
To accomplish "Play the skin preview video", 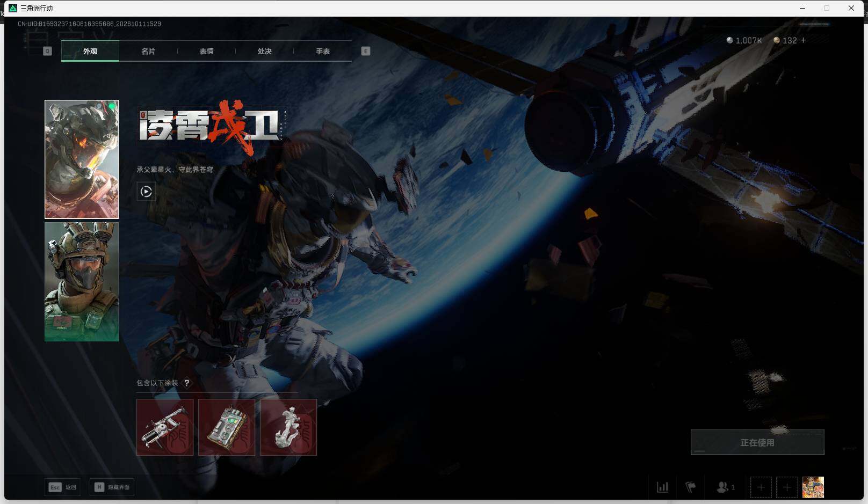I will (x=146, y=192).
